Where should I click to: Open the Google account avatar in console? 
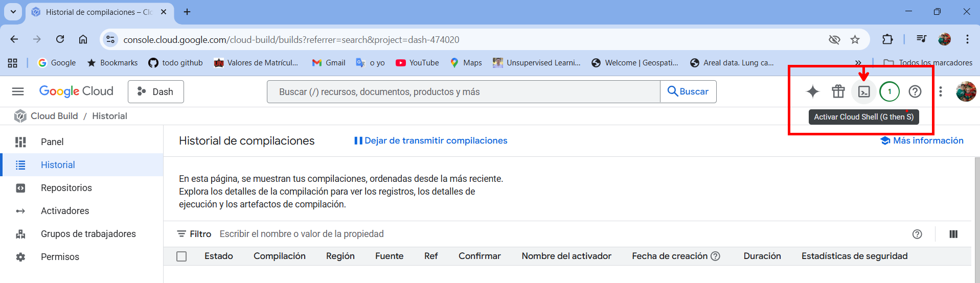tap(966, 91)
